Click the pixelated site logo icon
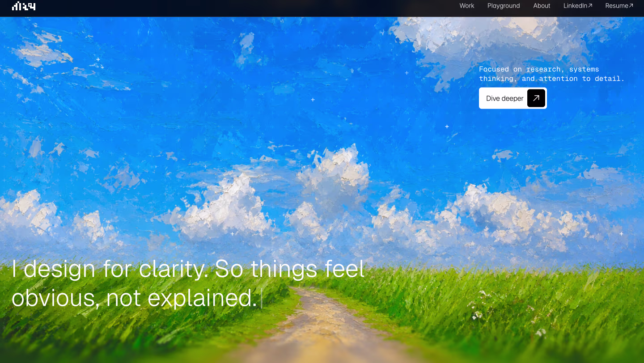The image size is (644, 363). pos(24,6)
